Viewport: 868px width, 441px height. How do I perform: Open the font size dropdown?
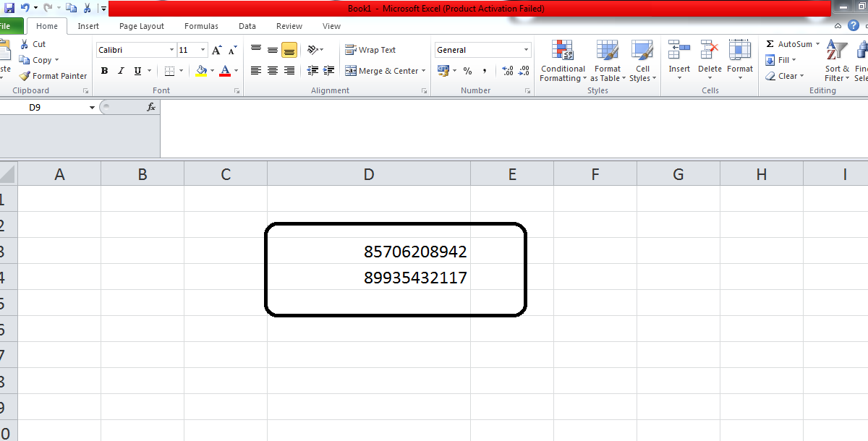coord(202,49)
